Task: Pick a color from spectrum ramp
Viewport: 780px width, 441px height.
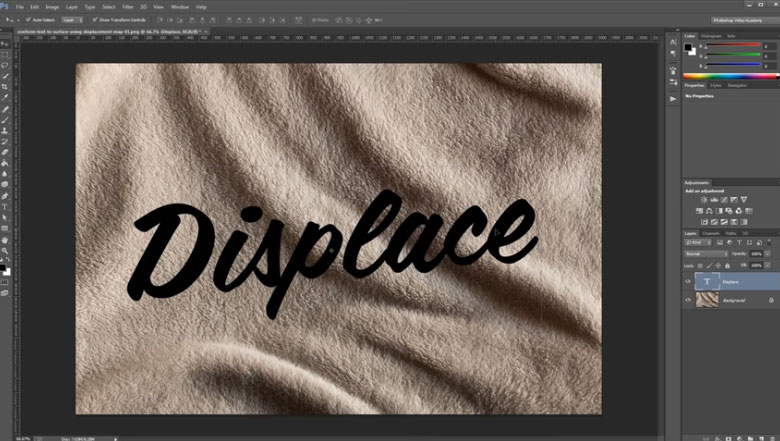Action: tap(731, 77)
